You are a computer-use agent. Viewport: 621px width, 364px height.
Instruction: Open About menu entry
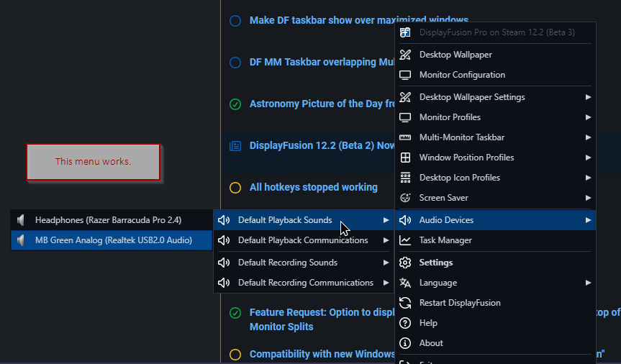tap(495, 343)
